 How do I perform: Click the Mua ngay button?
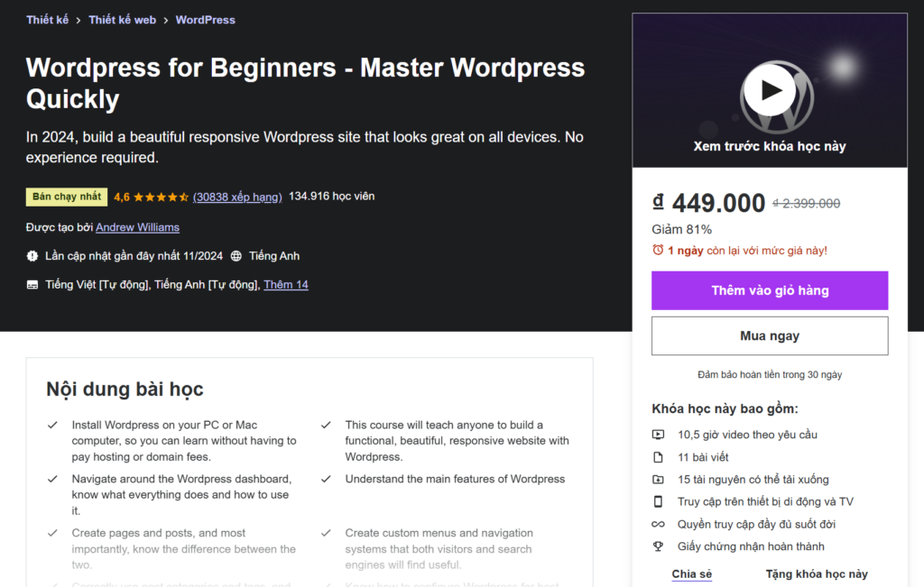tap(769, 335)
